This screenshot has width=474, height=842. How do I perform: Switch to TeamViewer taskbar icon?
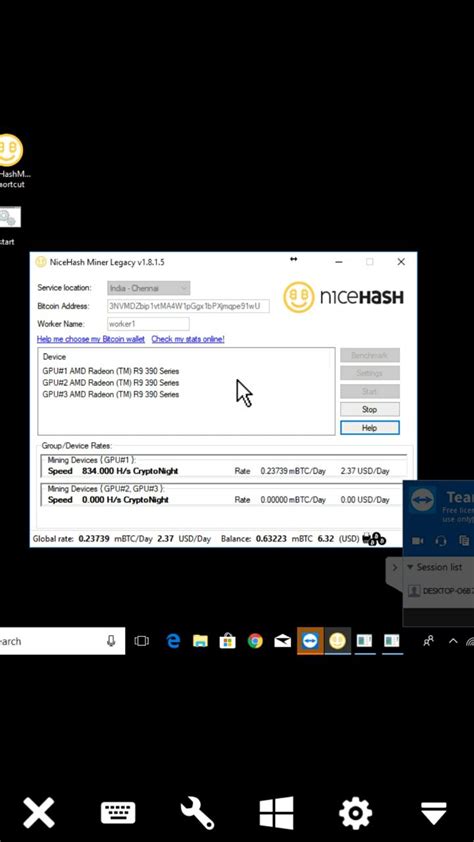click(310, 641)
